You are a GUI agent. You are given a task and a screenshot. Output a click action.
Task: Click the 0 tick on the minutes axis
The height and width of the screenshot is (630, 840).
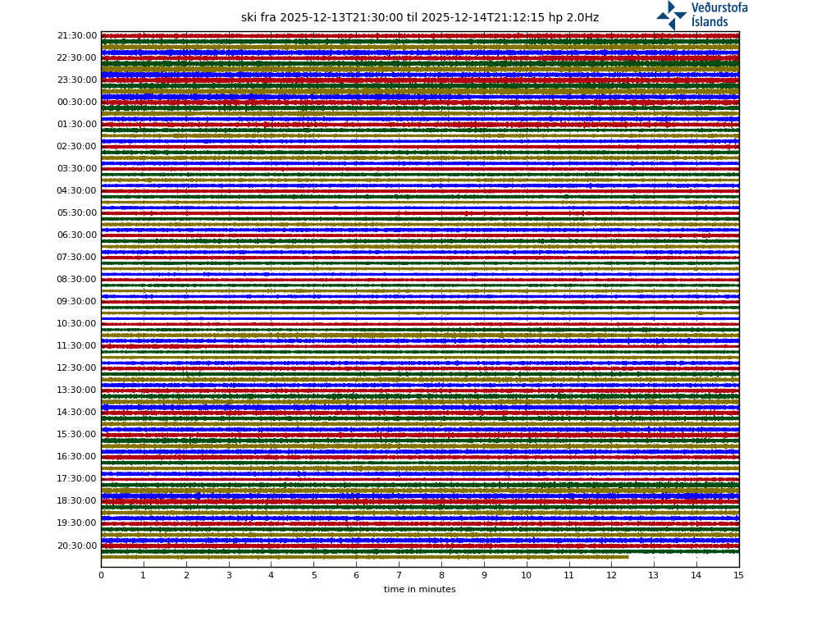point(101,576)
